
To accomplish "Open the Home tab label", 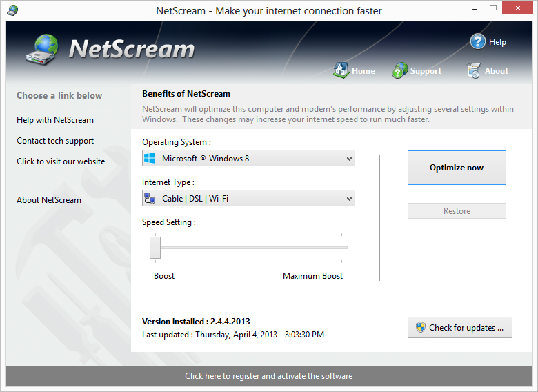I will click(x=363, y=71).
